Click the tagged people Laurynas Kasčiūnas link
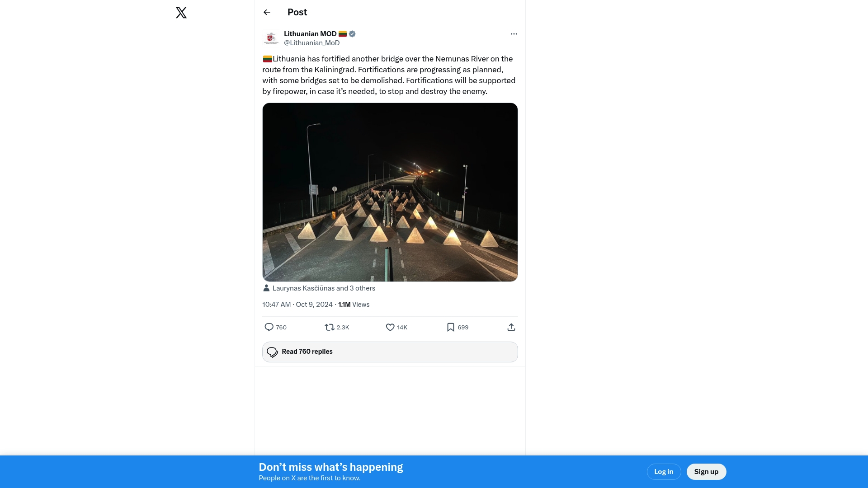The image size is (868, 488). tap(324, 288)
